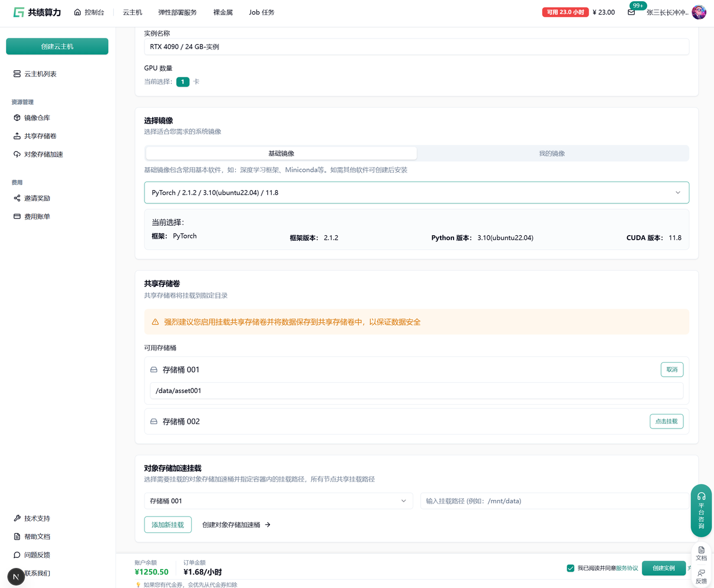
Task: Click the 输入挂载路径 input field
Action: pyautogui.click(x=553, y=501)
